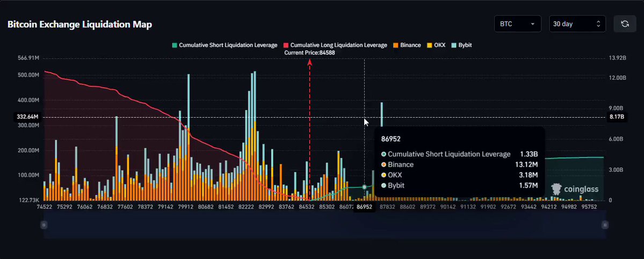Click the x-axis label 82222
Image resolution: width=644 pixels, height=259 pixels.
[x=246, y=207]
